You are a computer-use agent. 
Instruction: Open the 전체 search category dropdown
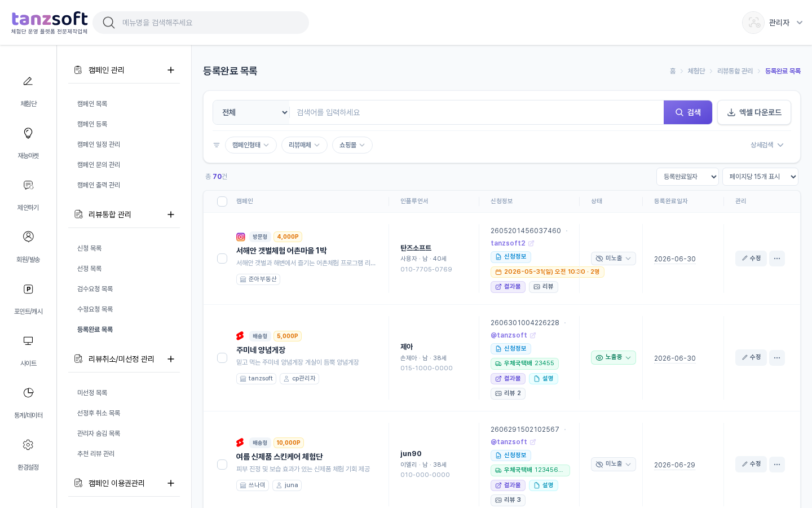[251, 112]
